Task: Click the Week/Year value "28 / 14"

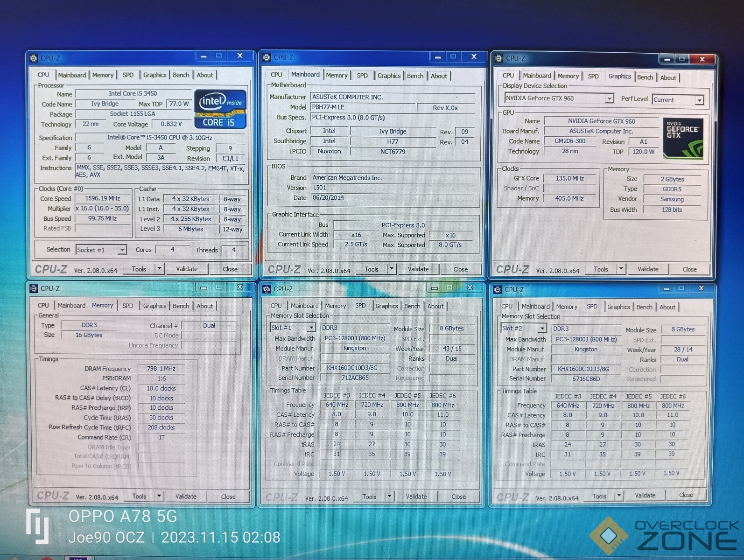Action: pos(683,349)
